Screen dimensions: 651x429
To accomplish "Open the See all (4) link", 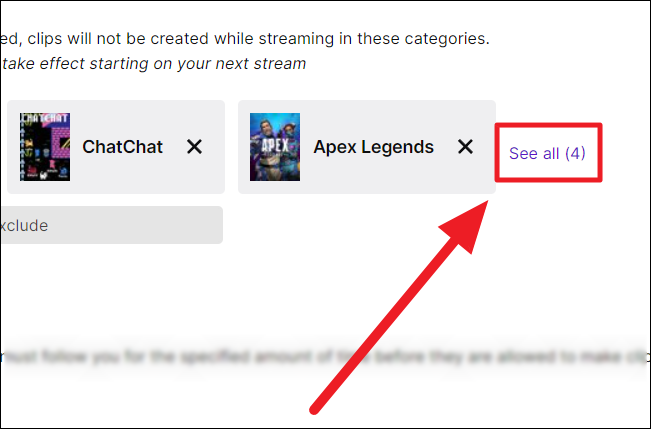I will pyautogui.click(x=547, y=153).
